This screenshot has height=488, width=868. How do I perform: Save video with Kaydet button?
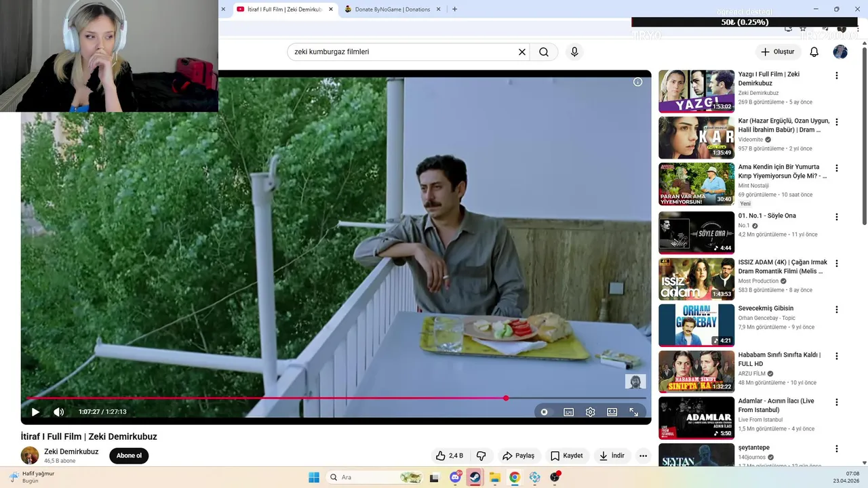click(567, 455)
